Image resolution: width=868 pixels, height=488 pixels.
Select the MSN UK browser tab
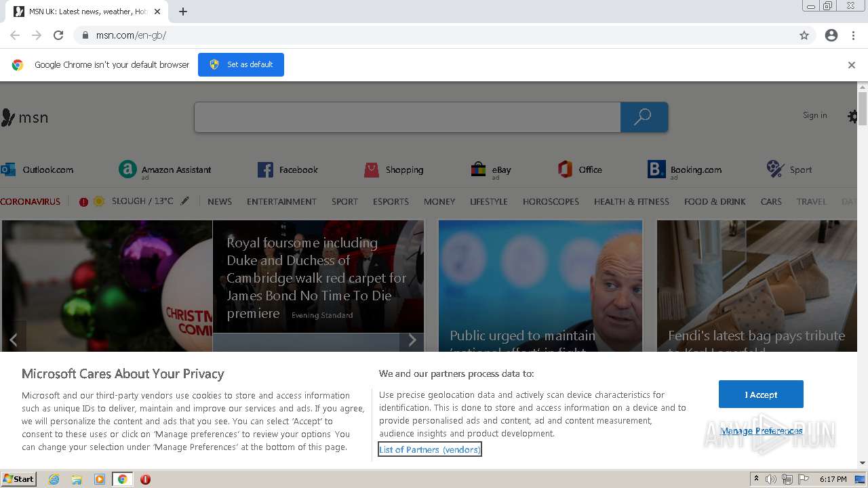(x=88, y=12)
